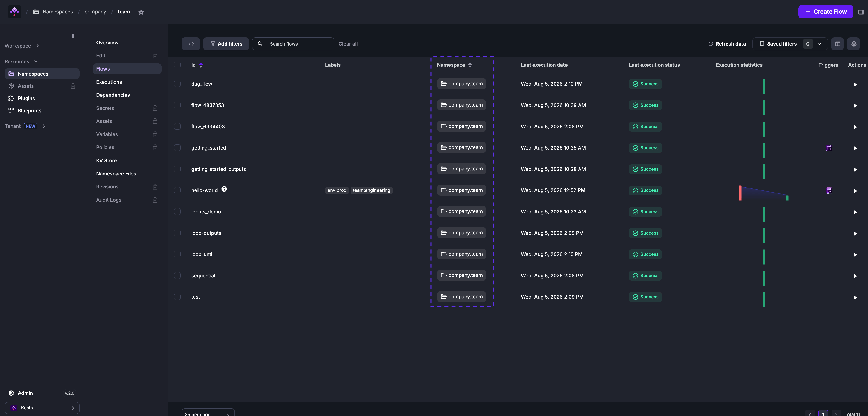Open the Kestra tenant switcher
Image resolution: width=868 pixels, height=416 pixels.
[42, 408]
